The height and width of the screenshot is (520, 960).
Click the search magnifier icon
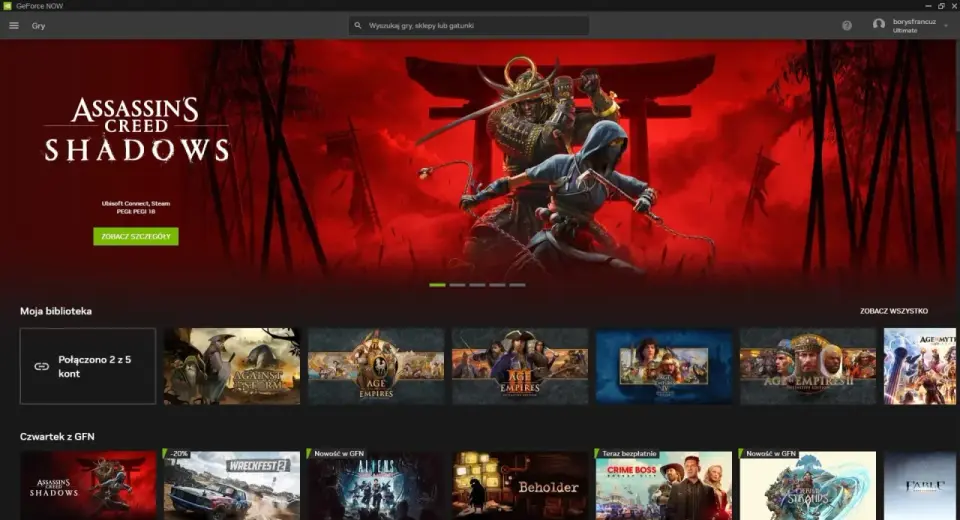tap(358, 26)
